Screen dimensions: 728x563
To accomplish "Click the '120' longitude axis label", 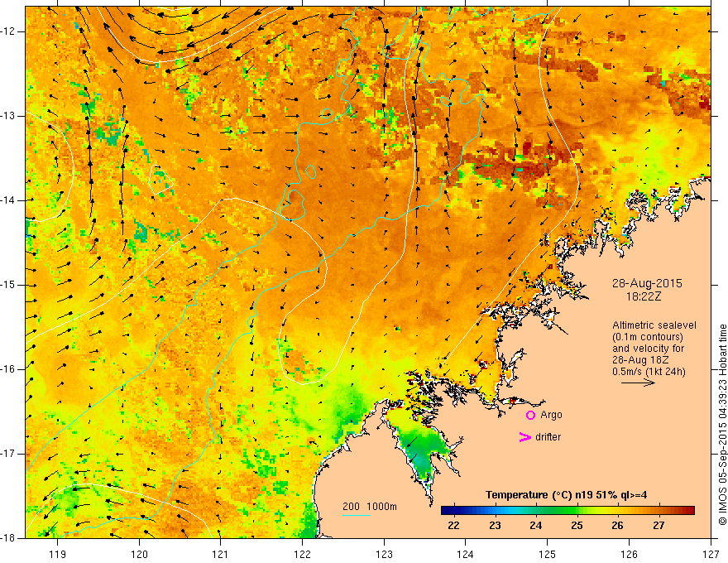I will coord(139,554).
